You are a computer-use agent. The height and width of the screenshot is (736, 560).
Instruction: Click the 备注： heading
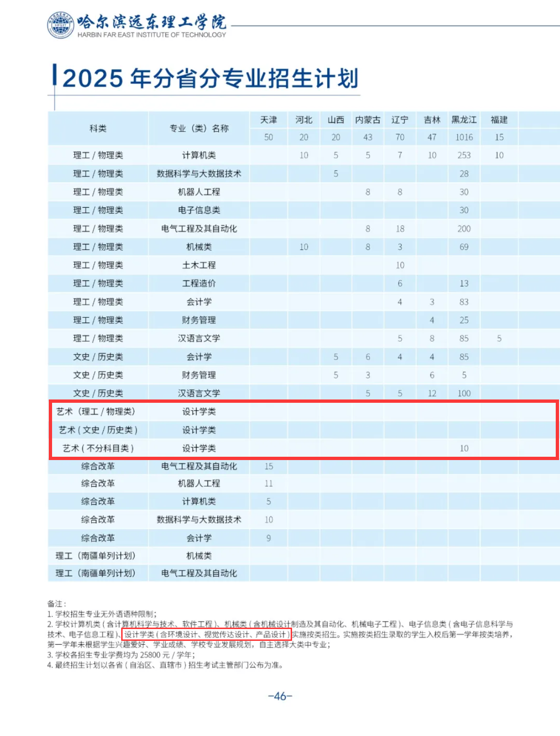click(x=57, y=604)
